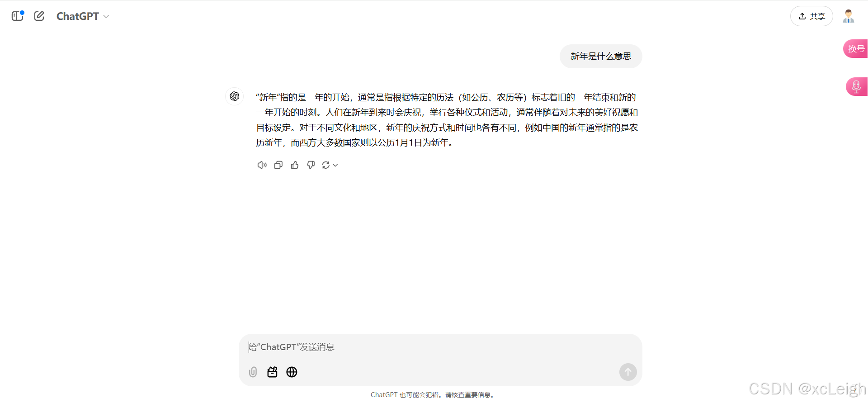
Task: Open the user profile avatar menu
Action: click(x=849, y=16)
